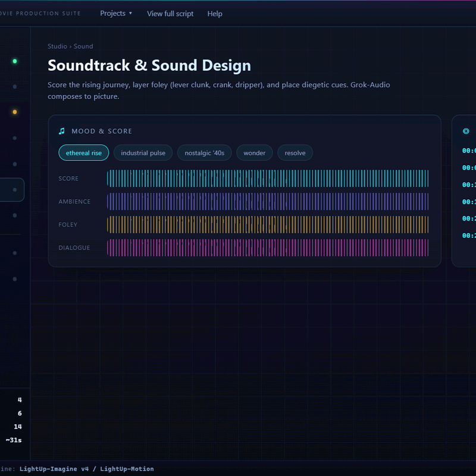Open the Projects dropdown menu

coord(115,13)
